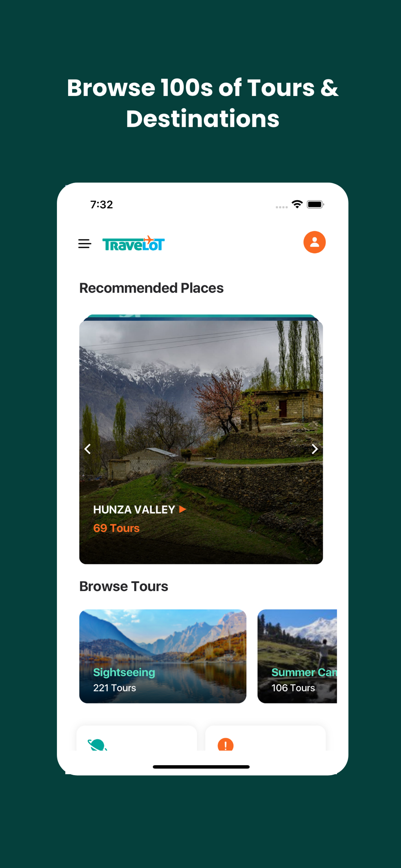Tap the battery status icon
The image size is (401, 868).
click(315, 204)
